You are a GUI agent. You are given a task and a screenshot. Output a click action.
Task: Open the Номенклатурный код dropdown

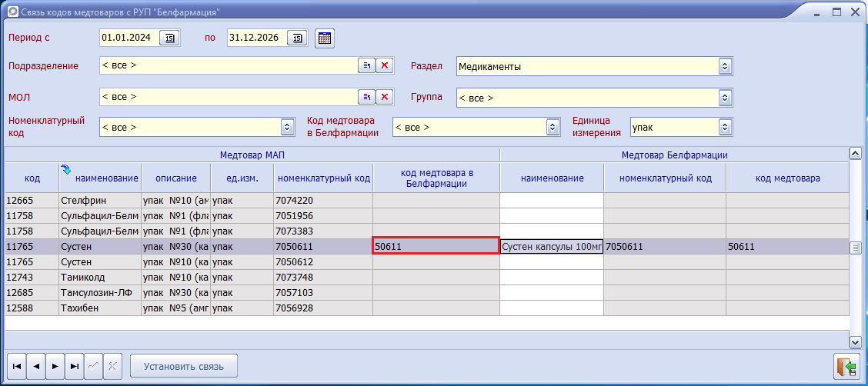[x=288, y=127]
